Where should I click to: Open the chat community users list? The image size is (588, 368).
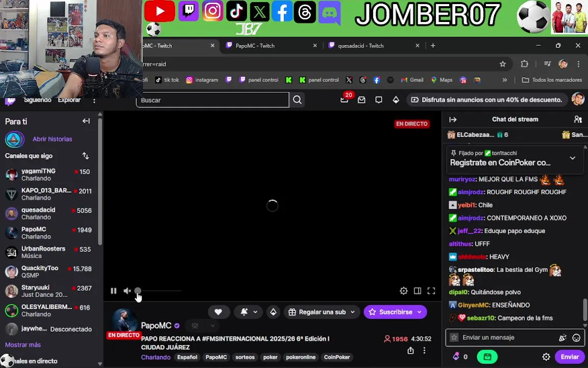point(578,120)
